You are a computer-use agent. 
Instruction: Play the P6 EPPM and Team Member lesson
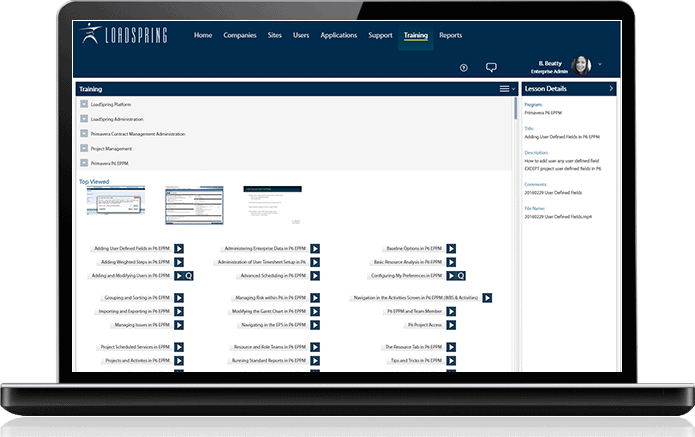[451, 312]
